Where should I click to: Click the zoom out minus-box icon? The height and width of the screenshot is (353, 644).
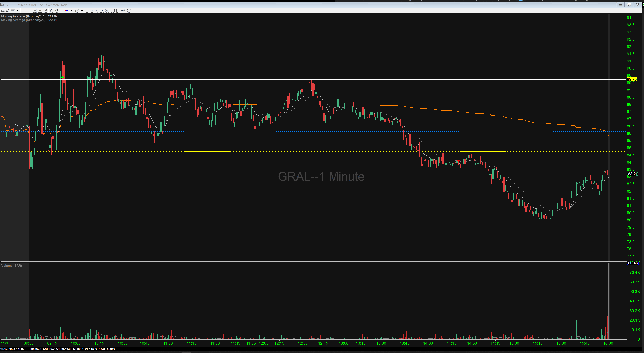pos(40,11)
